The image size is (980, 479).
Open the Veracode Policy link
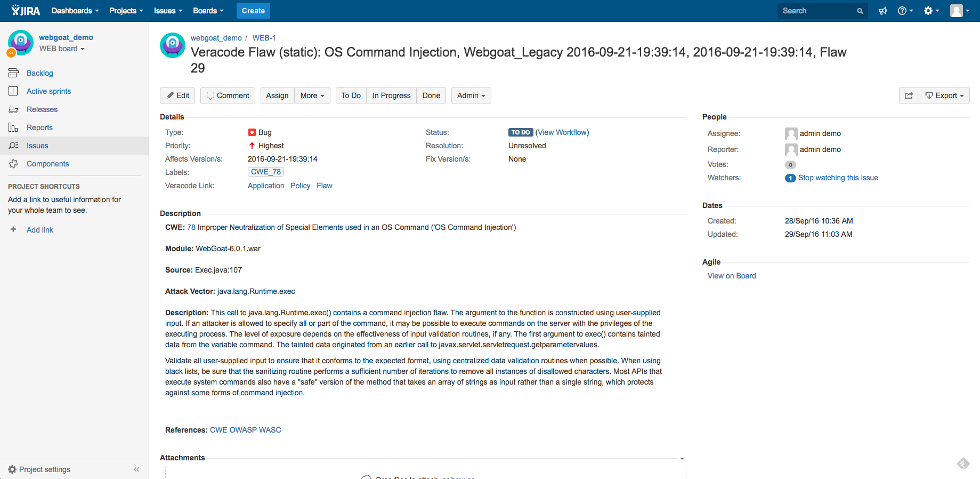pyautogui.click(x=301, y=186)
